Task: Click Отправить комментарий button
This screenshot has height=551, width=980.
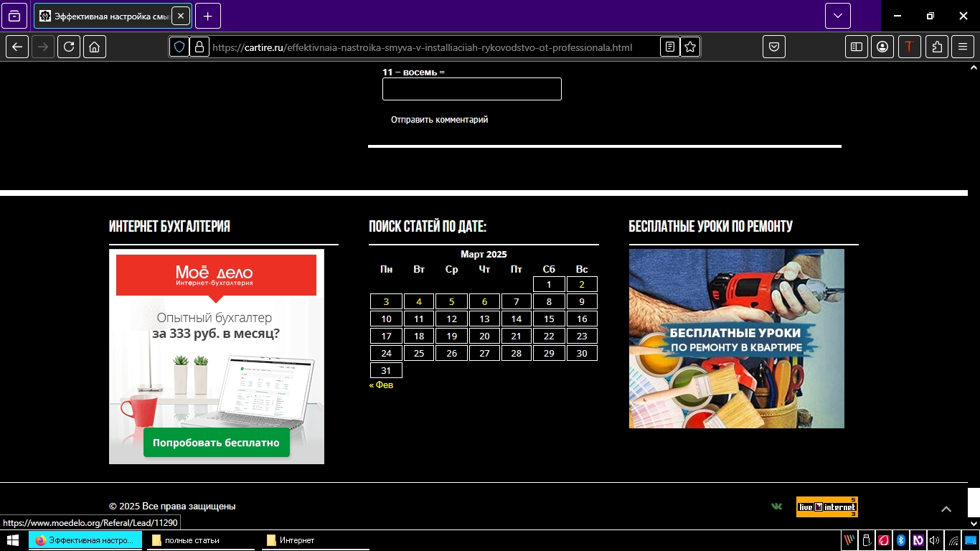Action: click(440, 120)
